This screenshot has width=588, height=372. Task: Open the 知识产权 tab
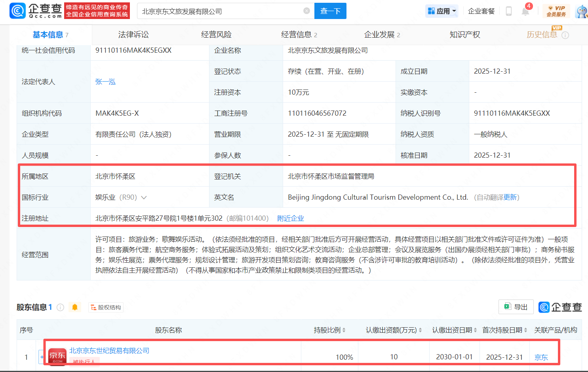point(464,35)
